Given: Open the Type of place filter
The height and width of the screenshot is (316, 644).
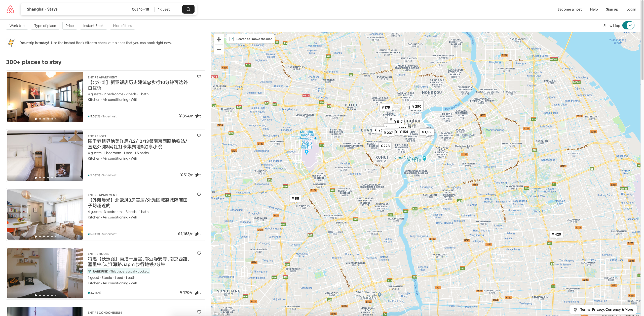Looking at the screenshot, I should [x=45, y=26].
